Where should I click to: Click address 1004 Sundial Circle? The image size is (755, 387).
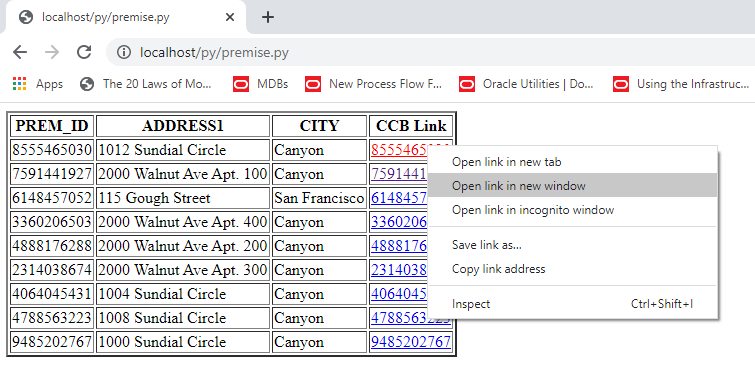183,294
